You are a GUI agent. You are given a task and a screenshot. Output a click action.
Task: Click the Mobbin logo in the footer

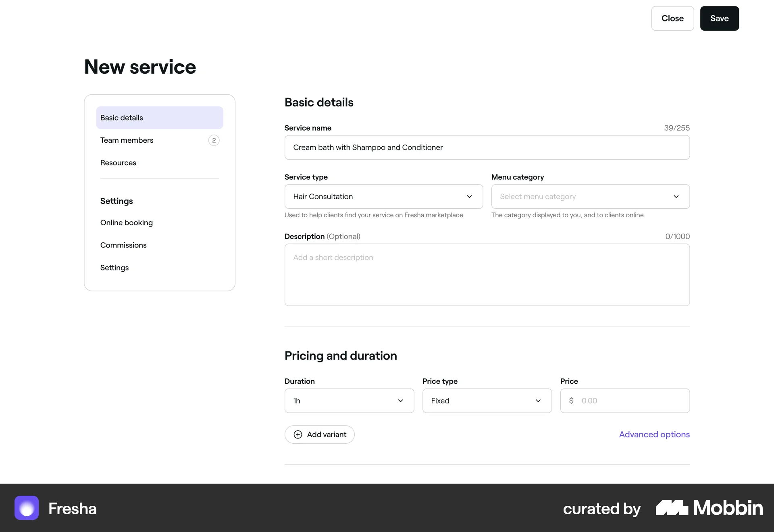pyautogui.click(x=709, y=508)
